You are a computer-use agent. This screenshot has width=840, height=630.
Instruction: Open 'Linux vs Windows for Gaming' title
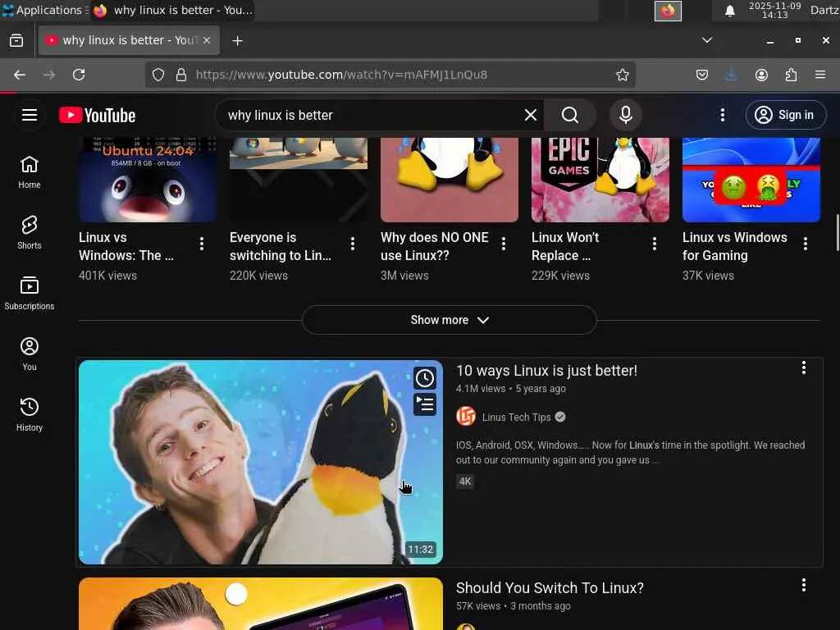pos(734,246)
